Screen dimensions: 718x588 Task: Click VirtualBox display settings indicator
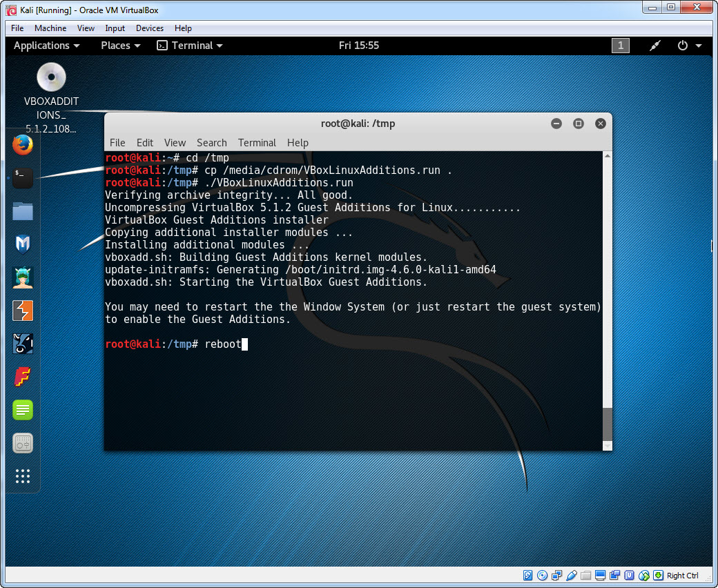(x=601, y=576)
